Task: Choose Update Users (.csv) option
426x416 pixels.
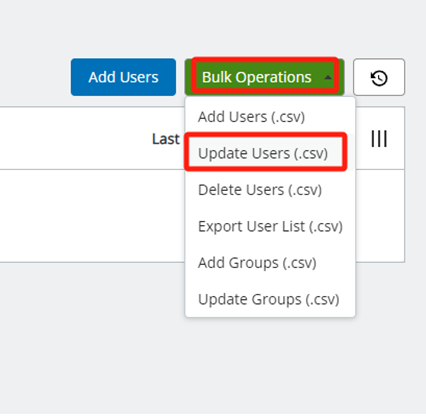Action: pos(263,153)
